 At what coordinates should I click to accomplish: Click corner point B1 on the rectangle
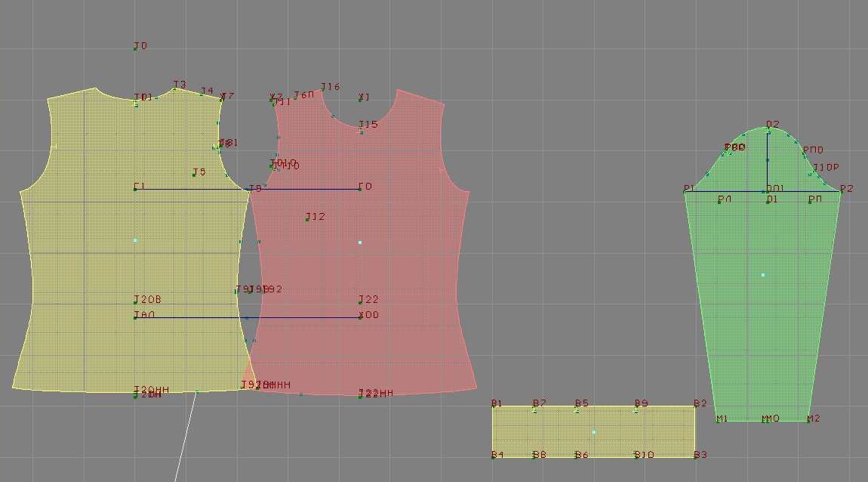point(493,406)
